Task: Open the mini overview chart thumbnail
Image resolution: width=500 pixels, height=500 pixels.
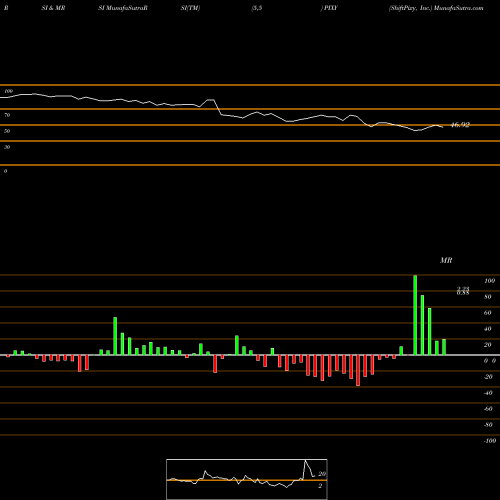Action: pos(247,479)
